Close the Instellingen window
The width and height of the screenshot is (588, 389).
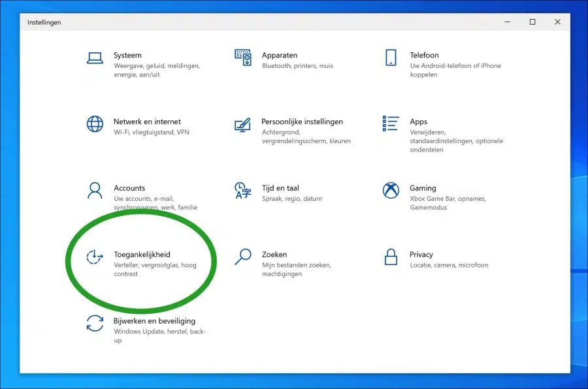[558, 22]
